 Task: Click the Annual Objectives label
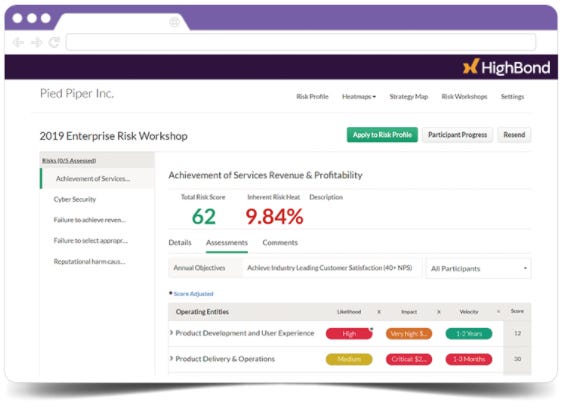(199, 268)
